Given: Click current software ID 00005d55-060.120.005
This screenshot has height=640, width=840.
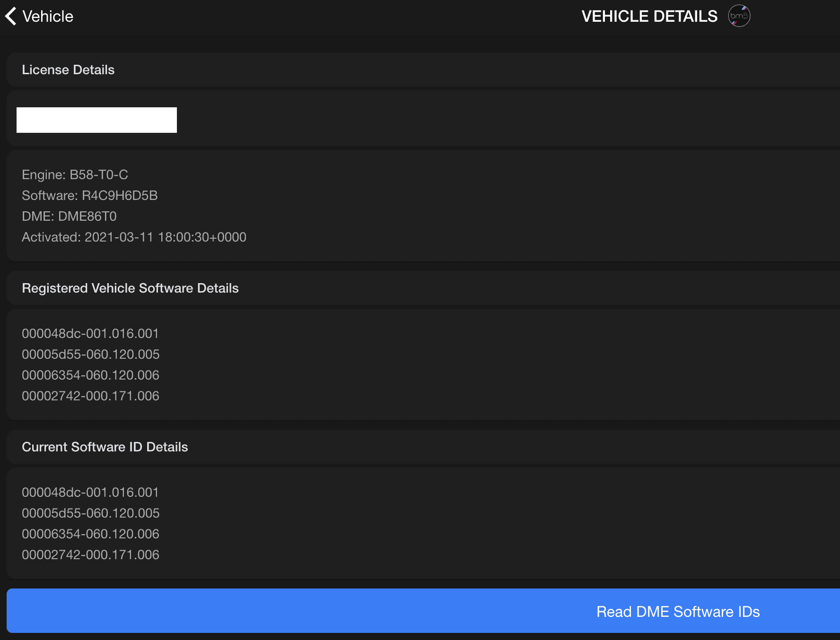Looking at the screenshot, I should [x=91, y=513].
